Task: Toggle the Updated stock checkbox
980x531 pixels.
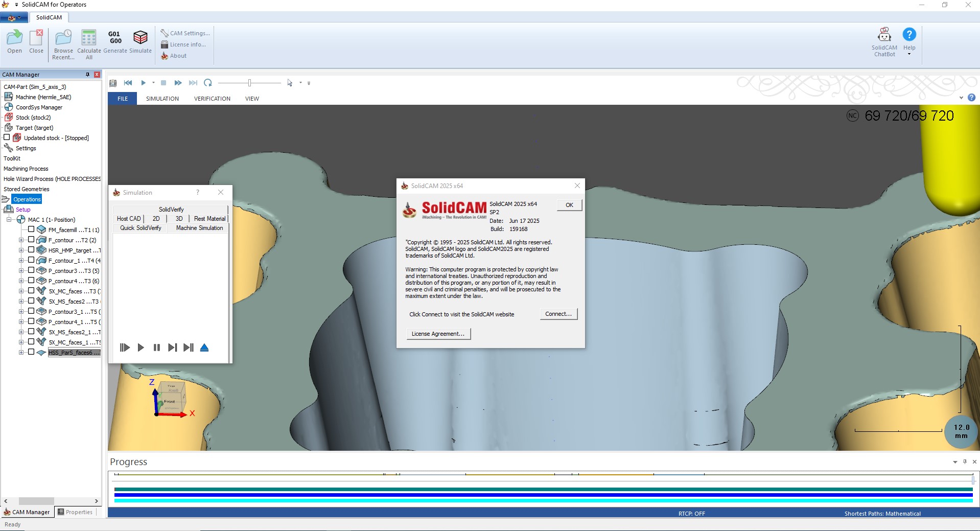Action: [x=7, y=137]
